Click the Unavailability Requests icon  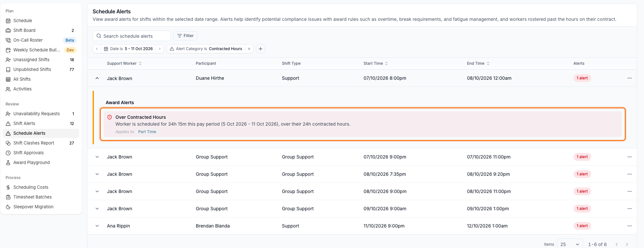click(x=8, y=114)
